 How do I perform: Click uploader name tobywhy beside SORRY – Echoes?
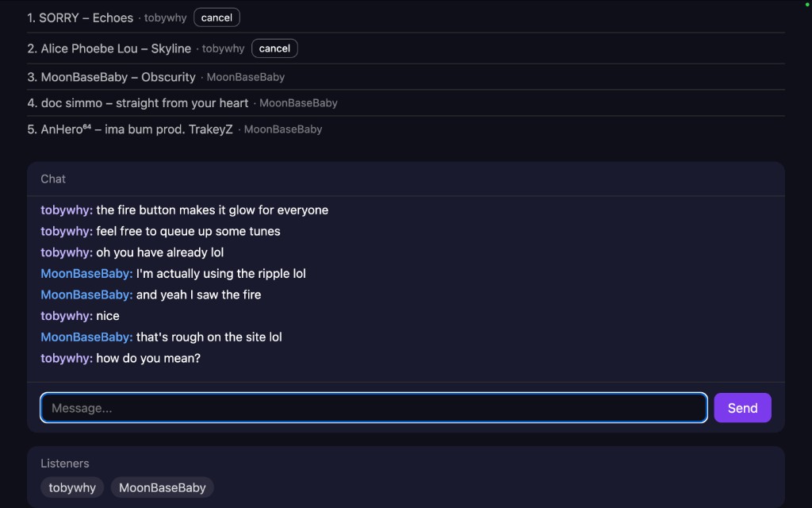click(166, 17)
